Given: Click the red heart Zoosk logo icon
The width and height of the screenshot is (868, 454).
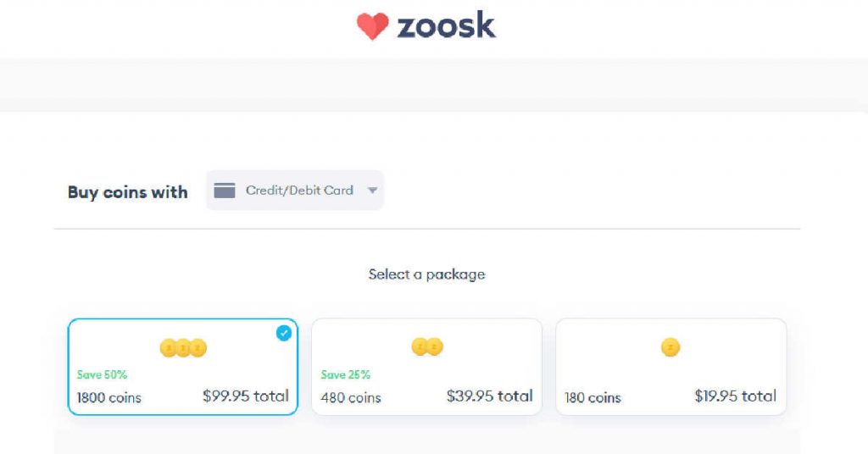Looking at the screenshot, I should pyautogui.click(x=373, y=26).
